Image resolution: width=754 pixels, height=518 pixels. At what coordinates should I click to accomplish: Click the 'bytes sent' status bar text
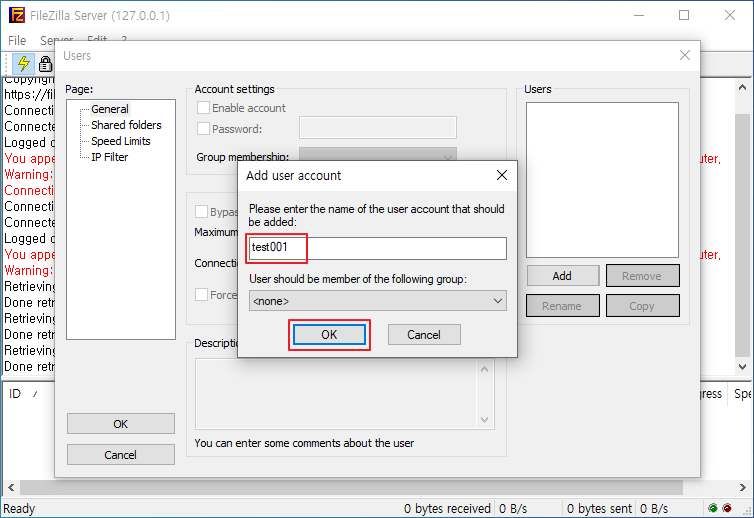coord(599,508)
